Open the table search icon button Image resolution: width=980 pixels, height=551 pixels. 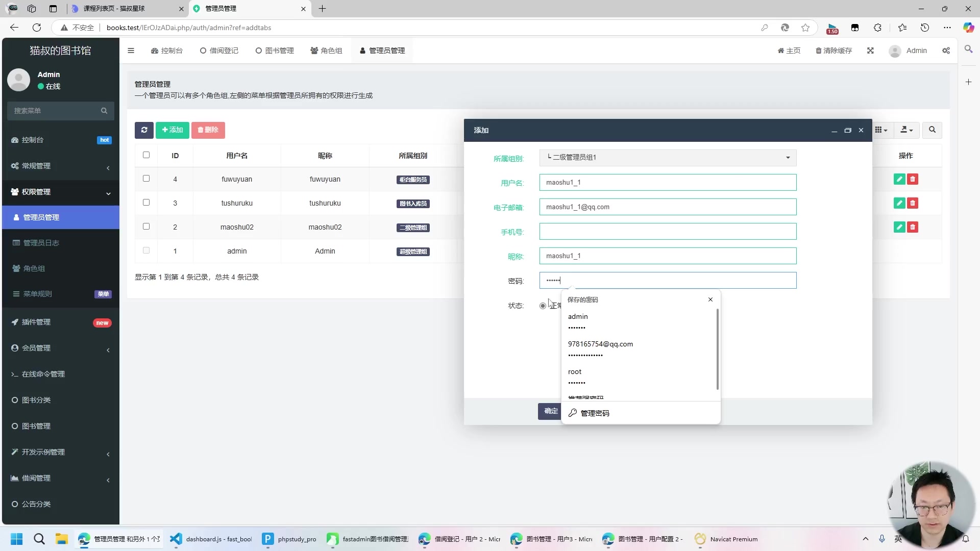(x=932, y=130)
